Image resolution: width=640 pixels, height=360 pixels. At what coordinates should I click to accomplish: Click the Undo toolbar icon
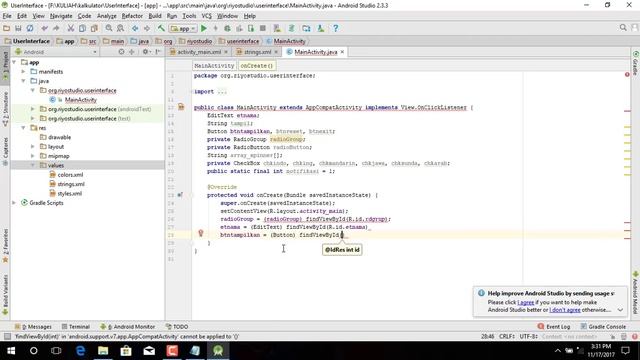click(44, 28)
